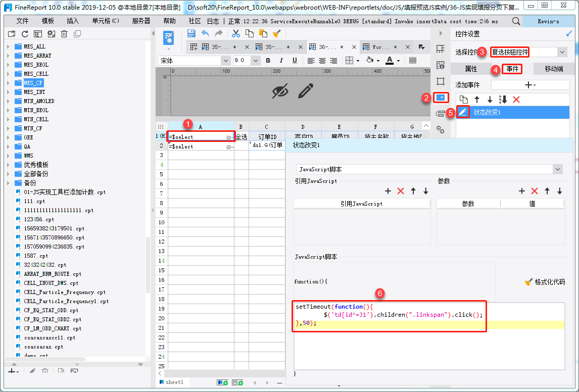The height and width of the screenshot is (392, 579).
Task: Click the 社区 menu item
Action: tap(195, 21)
